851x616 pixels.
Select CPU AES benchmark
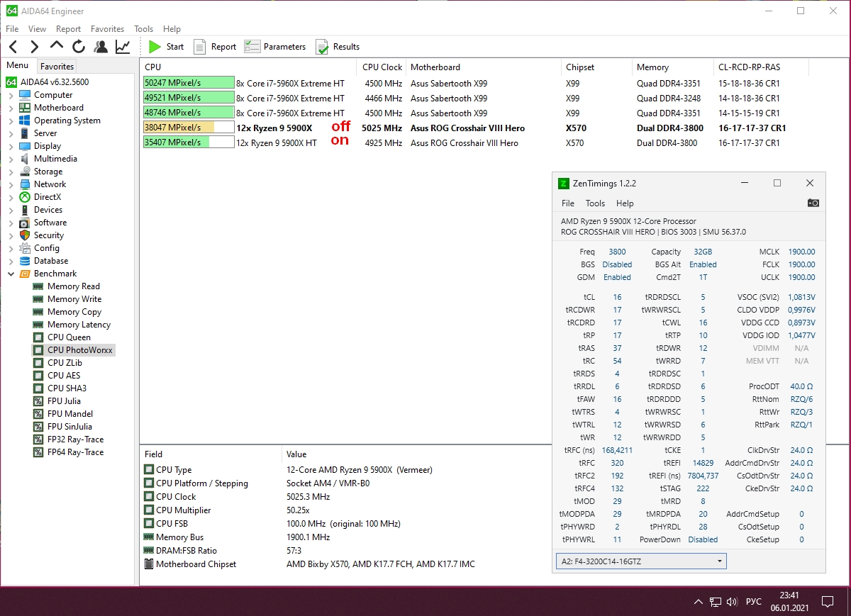tap(64, 376)
